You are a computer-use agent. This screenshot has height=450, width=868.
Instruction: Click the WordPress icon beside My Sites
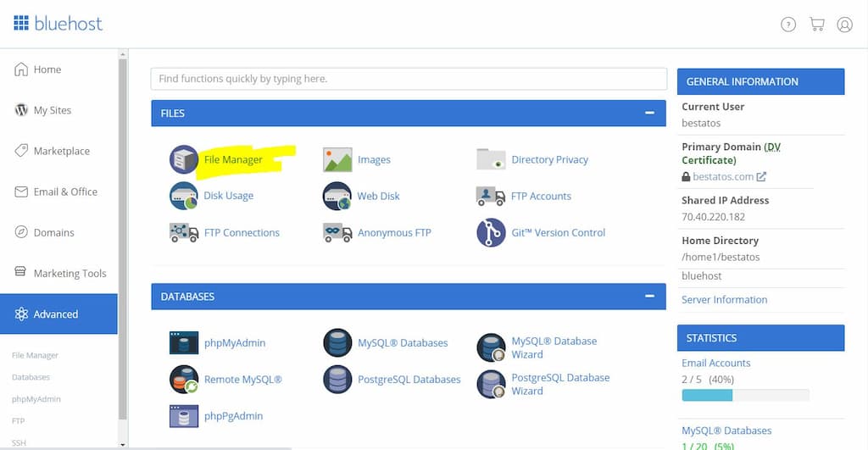21,110
